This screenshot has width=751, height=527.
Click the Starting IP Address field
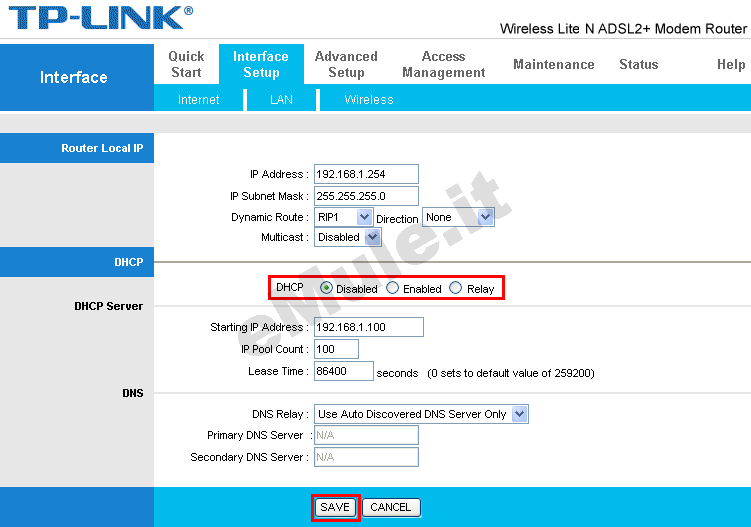coord(369,327)
